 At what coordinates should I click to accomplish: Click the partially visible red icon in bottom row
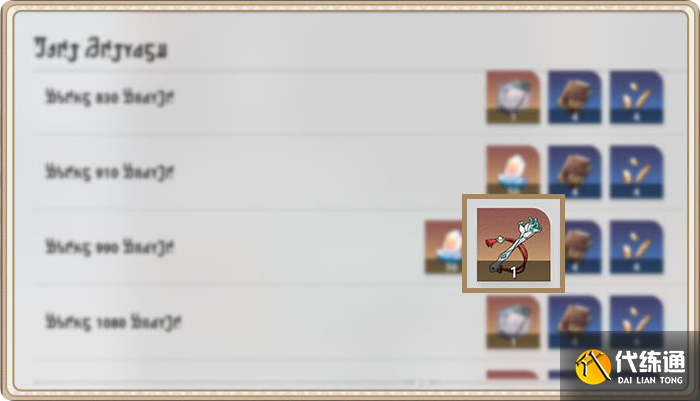(512, 375)
